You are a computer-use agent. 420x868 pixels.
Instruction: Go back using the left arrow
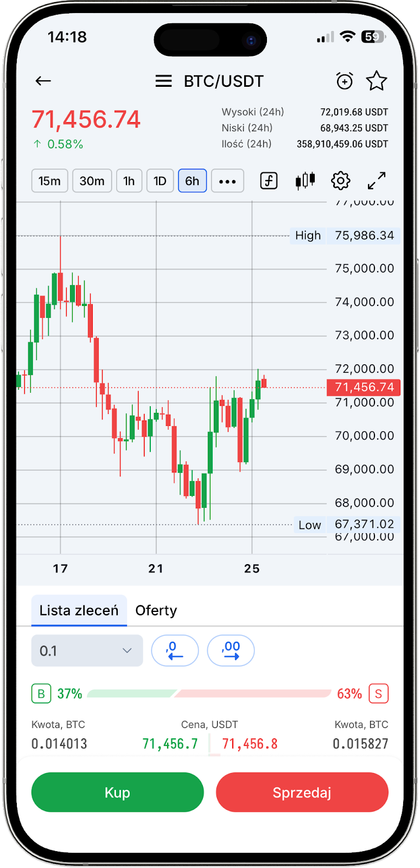(x=43, y=81)
